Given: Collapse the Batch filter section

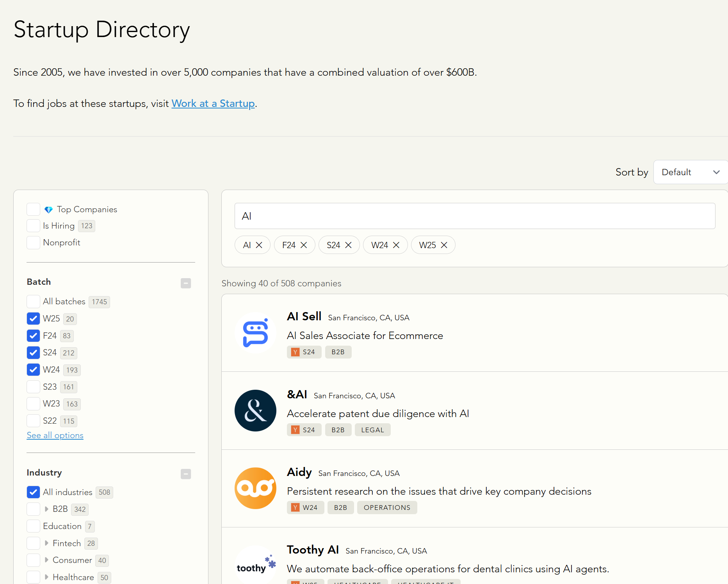Looking at the screenshot, I should [186, 283].
